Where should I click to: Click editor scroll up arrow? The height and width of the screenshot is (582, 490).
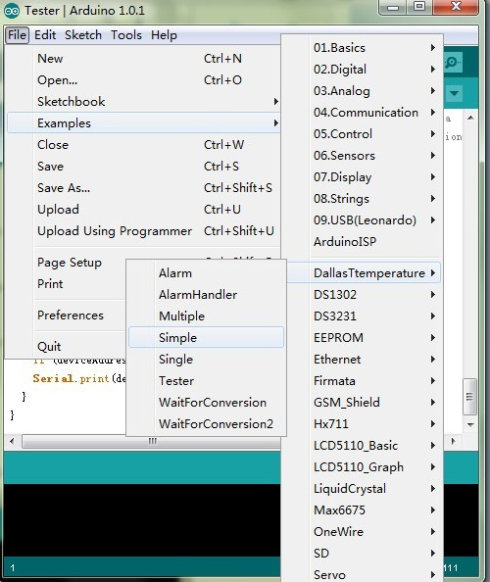pyautogui.click(x=470, y=118)
